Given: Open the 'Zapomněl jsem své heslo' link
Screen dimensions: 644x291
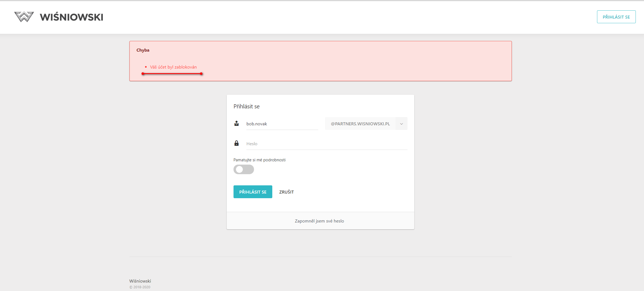Looking at the screenshot, I should click(x=319, y=221).
